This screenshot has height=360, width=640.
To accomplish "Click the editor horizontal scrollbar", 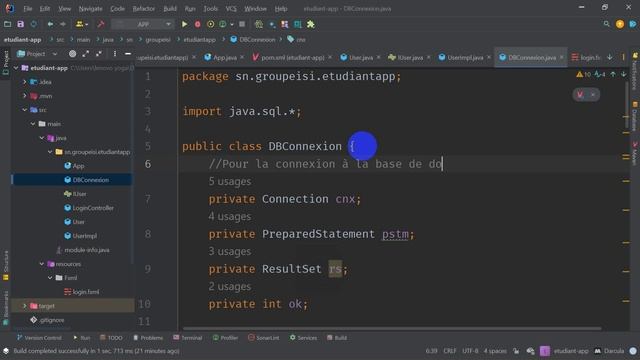I will point(392,328).
